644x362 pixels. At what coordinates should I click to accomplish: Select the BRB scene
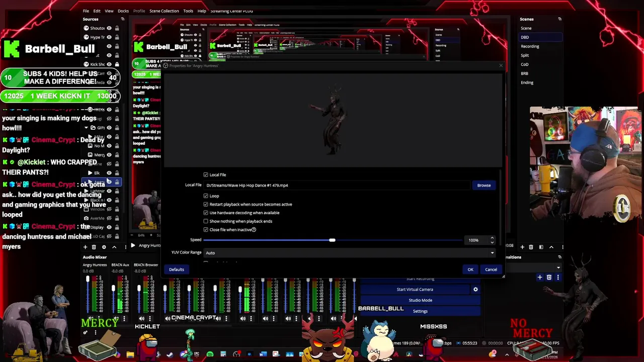541,73
